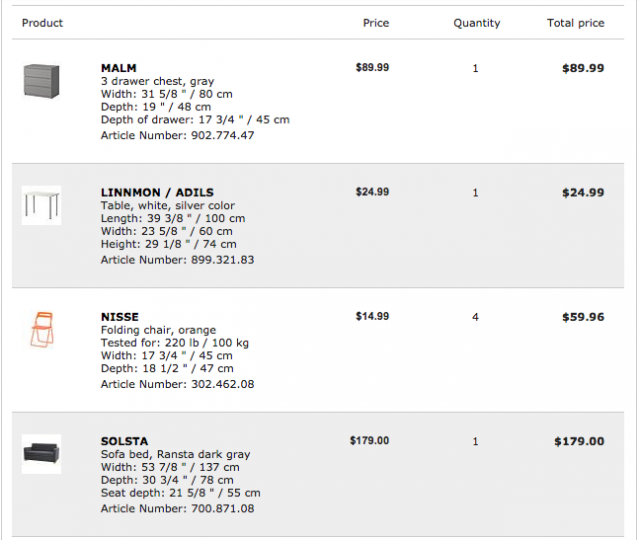Click the SOLSTA sofa bed thumbnail

pos(42,454)
